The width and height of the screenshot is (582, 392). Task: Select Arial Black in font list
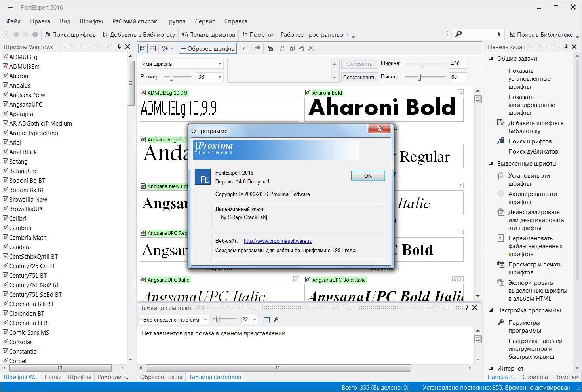(x=23, y=152)
